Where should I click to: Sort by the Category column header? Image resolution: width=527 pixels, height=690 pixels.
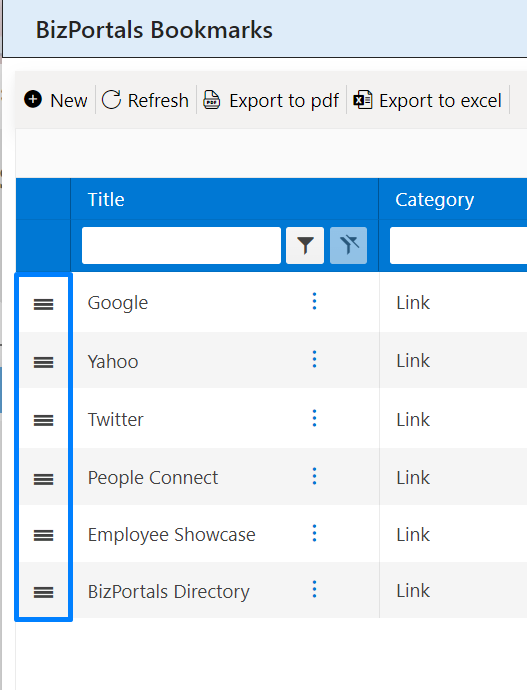coord(435,200)
